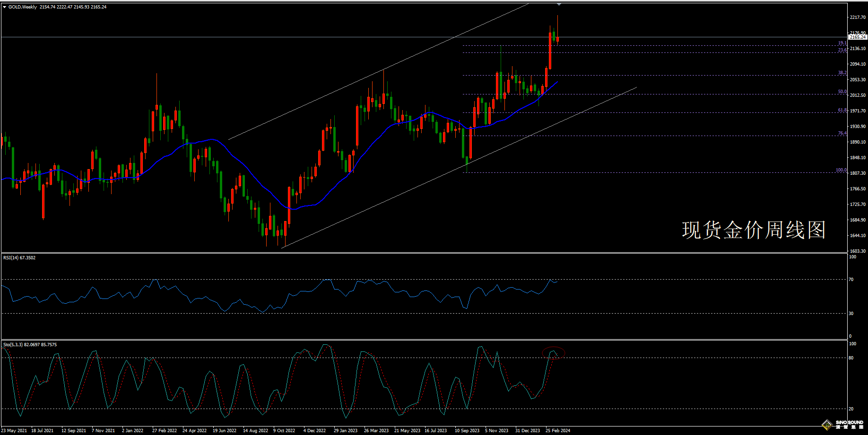The image size is (868, 435).
Task: Select the Sto(5,3,3) indicator label
Action: click(x=30, y=345)
